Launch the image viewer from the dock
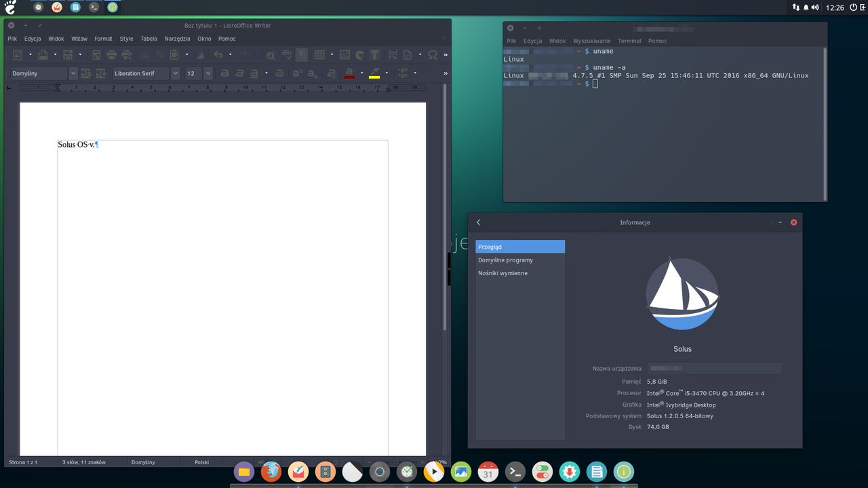The width and height of the screenshot is (868, 488). [x=461, y=471]
